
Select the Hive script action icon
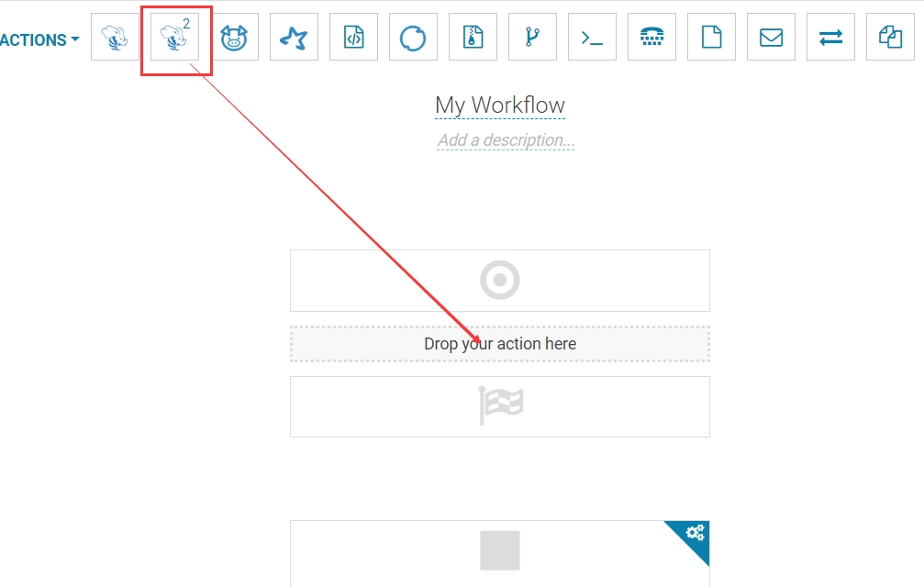[115, 38]
